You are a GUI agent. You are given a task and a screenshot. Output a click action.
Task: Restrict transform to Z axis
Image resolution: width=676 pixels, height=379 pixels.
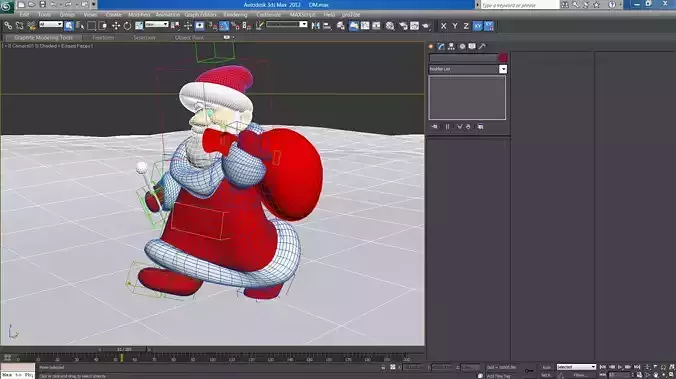[x=466, y=26]
